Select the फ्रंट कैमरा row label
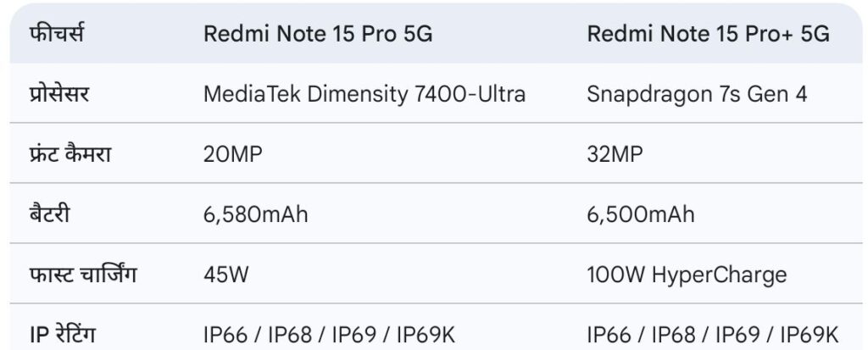Screen dimensions: 868x350 [x=70, y=153]
